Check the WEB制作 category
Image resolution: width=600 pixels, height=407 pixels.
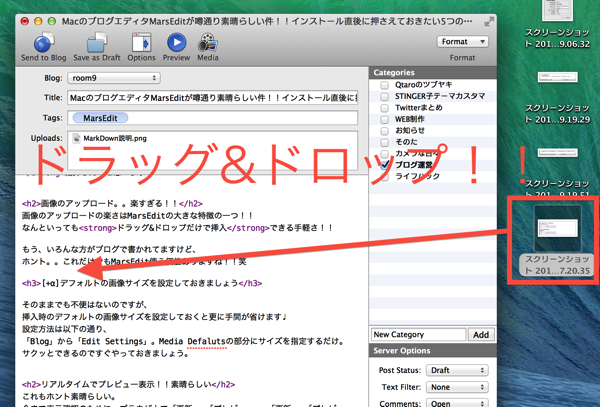click(x=385, y=119)
